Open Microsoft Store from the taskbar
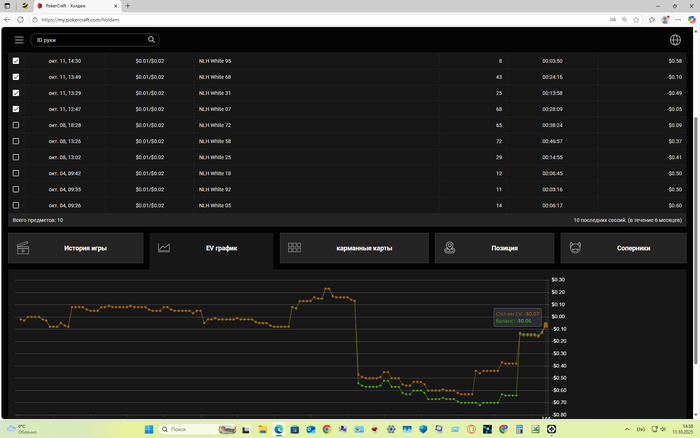Image resolution: width=700 pixels, height=438 pixels. (295, 429)
